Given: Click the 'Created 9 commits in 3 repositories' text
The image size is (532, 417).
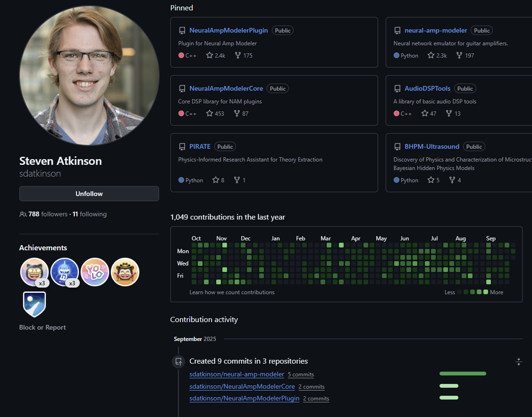Looking at the screenshot, I should click(248, 361).
